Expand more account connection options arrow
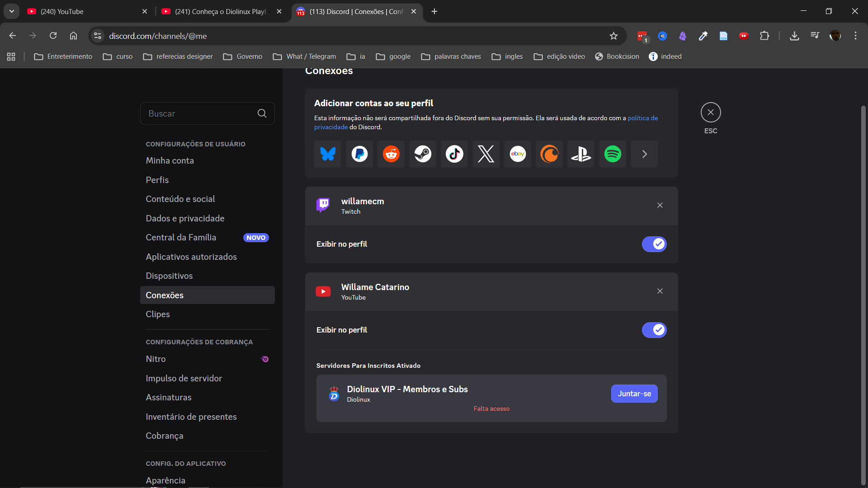The width and height of the screenshot is (868, 488). click(x=644, y=154)
